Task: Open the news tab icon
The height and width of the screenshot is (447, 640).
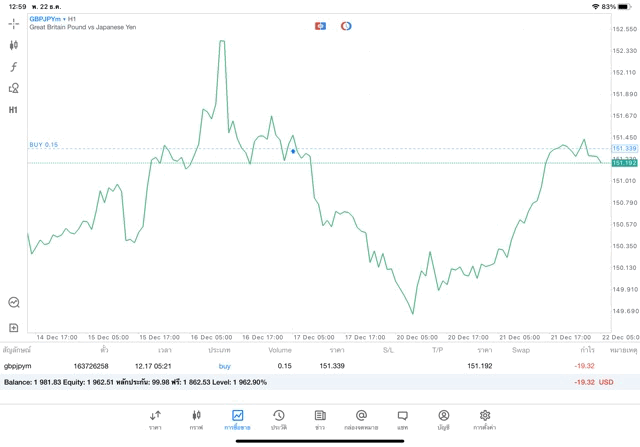Action: [320, 415]
